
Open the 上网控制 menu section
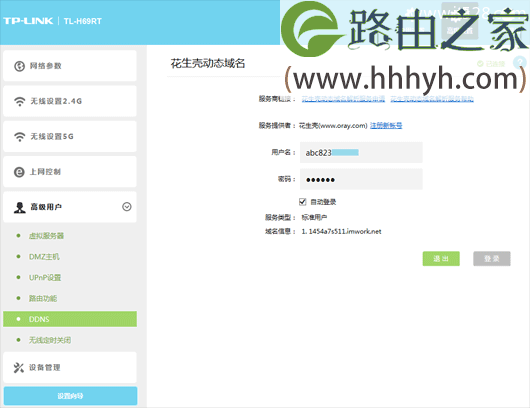[x=70, y=172]
